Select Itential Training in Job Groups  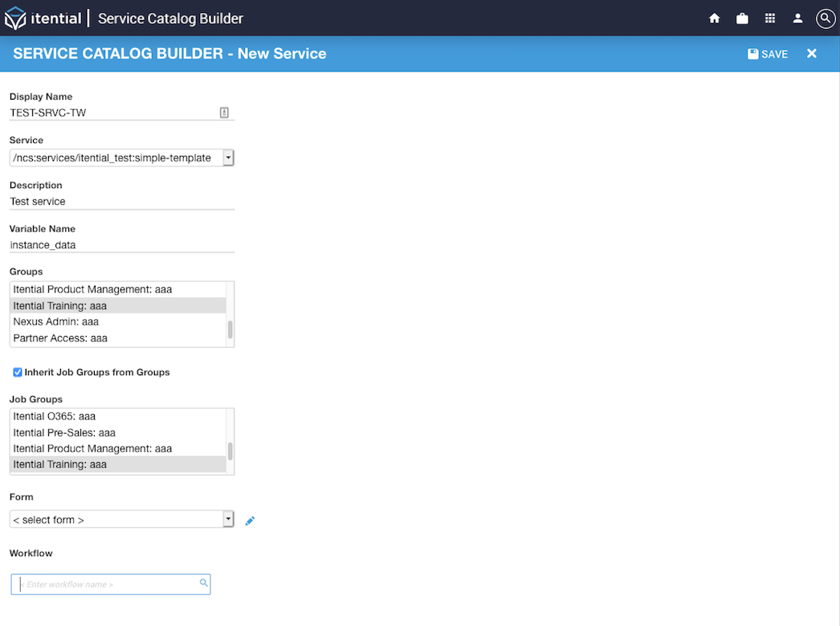tap(118, 464)
